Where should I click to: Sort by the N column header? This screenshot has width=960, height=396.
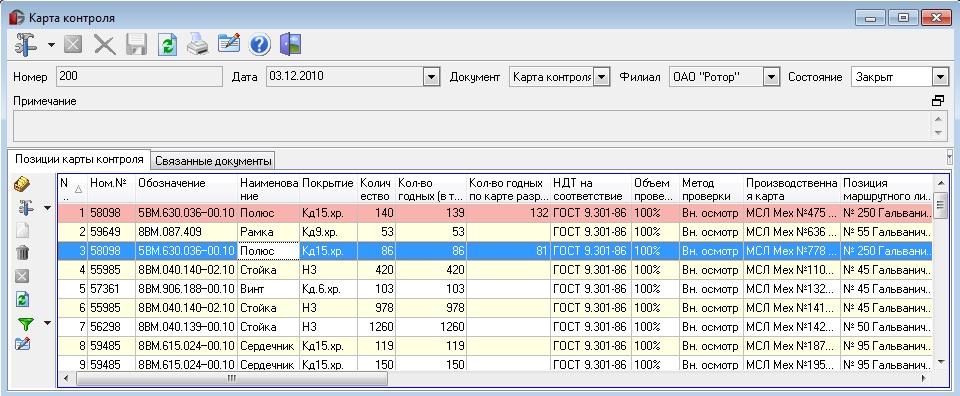(x=72, y=189)
